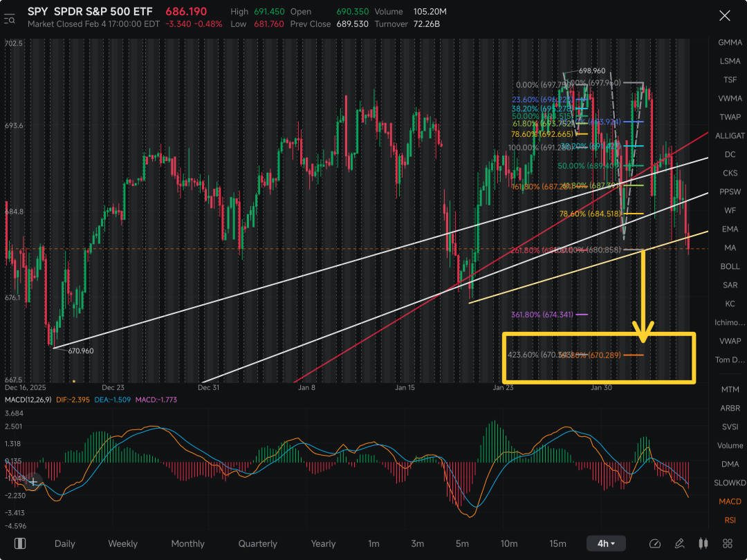Enable the GMMA indicator
The image size is (747, 560).
tap(730, 42)
